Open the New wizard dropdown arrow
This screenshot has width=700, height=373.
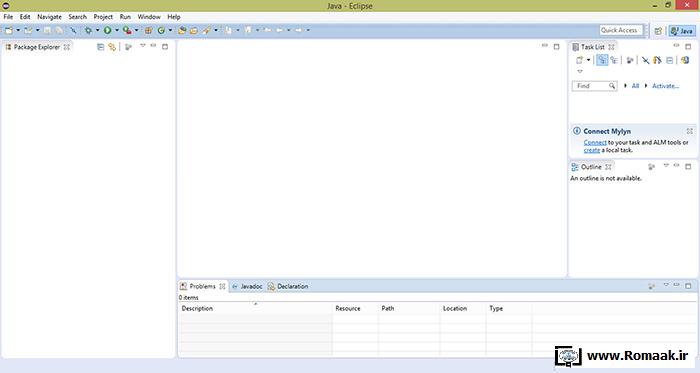pyautogui.click(x=18, y=30)
